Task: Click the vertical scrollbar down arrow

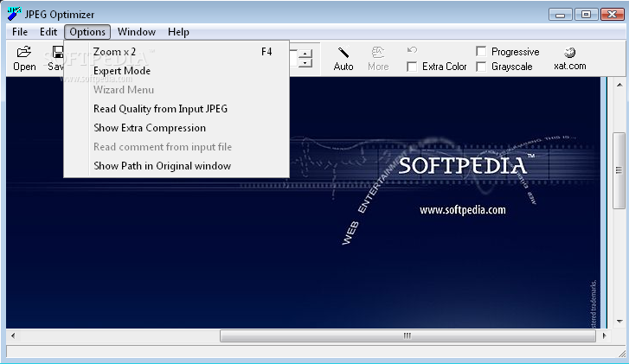Action: coord(619,321)
